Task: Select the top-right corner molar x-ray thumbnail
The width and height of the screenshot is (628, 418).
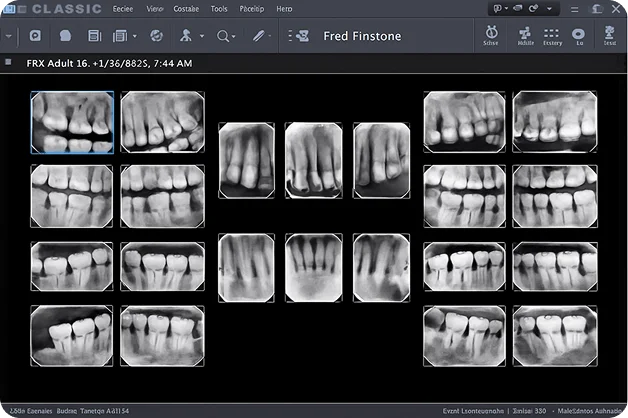Action: [555, 122]
